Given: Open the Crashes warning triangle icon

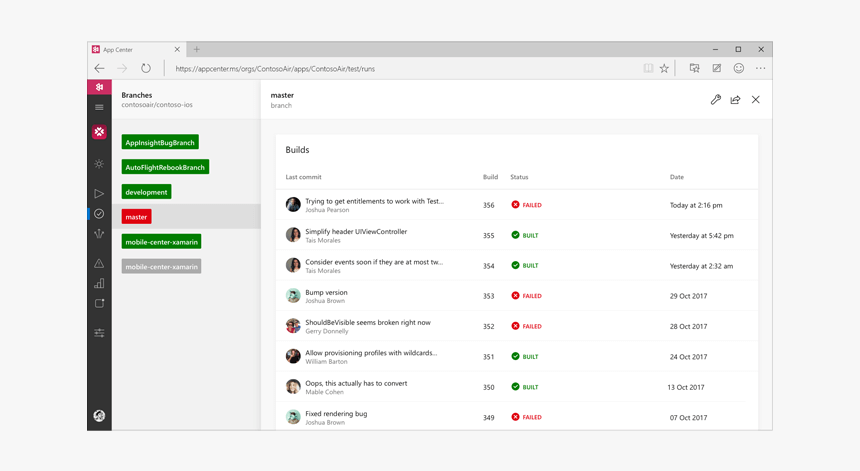Looking at the screenshot, I should coord(99,264).
